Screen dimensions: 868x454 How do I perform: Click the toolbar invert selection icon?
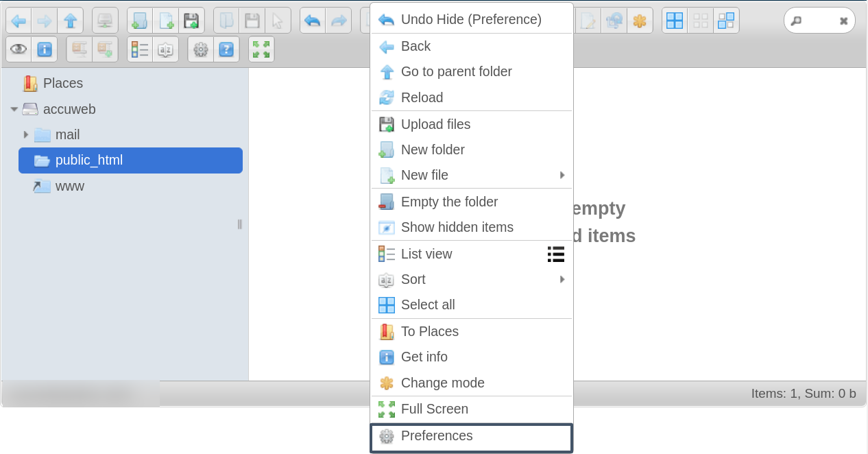[726, 21]
